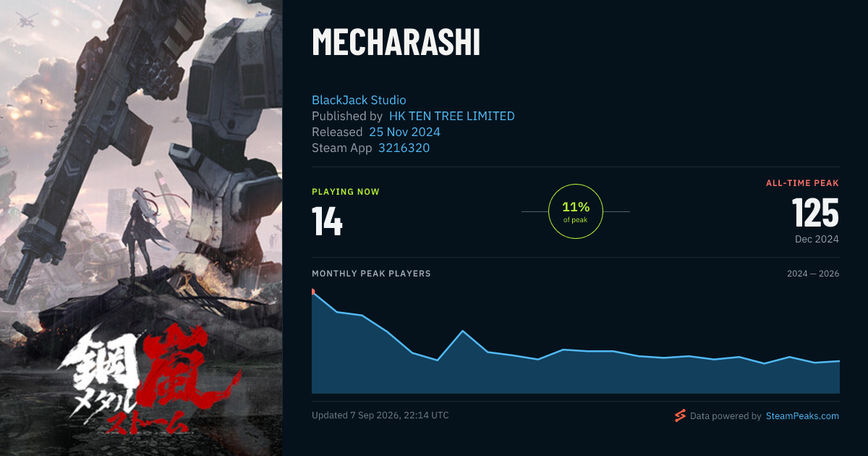This screenshot has width=868, height=456.
Task: Click the 25 Nov 2024 release date link
Action: tap(404, 132)
